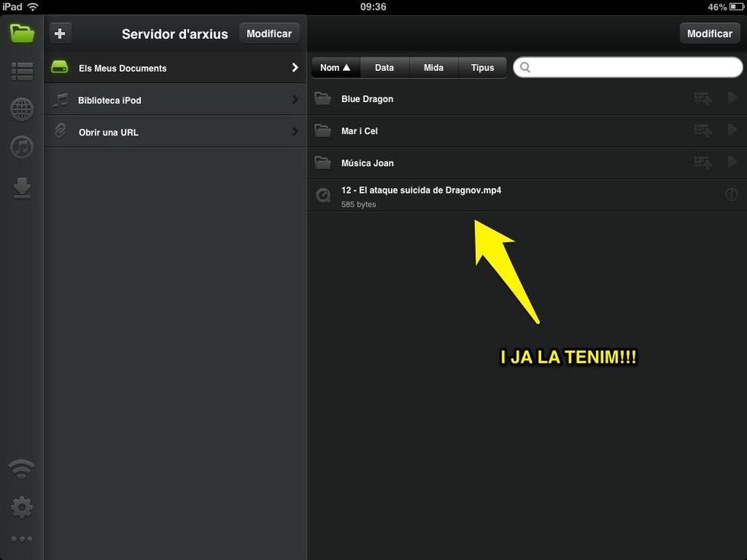Play the Mar i Cel folder
The image size is (747, 560).
tap(733, 131)
